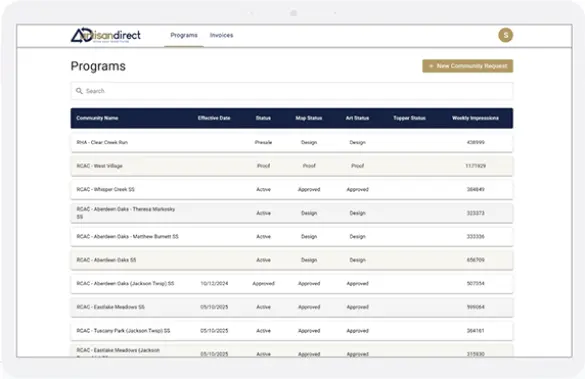Screen dimensions: 585x379
Task: Open Tuscany Park (Jackson Twsp) SS row
Action: point(292,331)
